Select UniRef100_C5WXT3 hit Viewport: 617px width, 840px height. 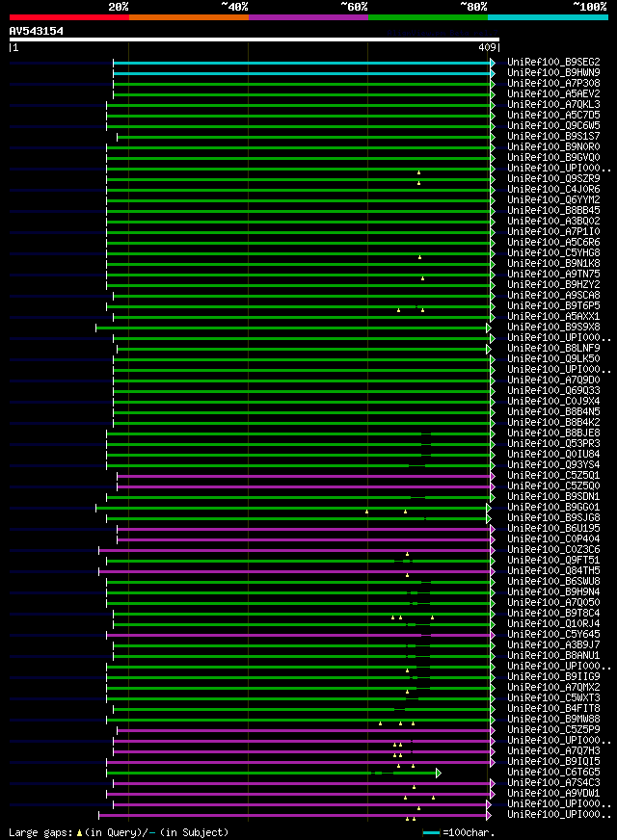point(553,698)
